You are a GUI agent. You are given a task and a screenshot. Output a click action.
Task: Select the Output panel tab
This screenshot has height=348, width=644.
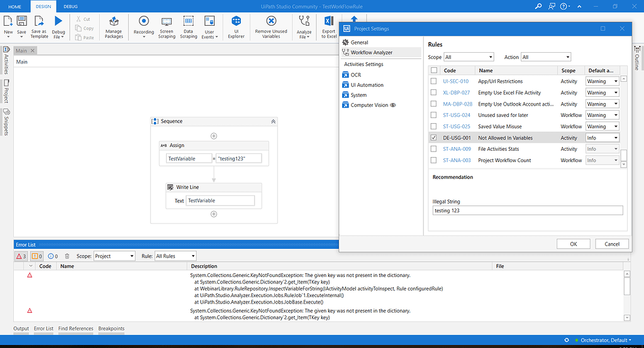click(x=21, y=329)
